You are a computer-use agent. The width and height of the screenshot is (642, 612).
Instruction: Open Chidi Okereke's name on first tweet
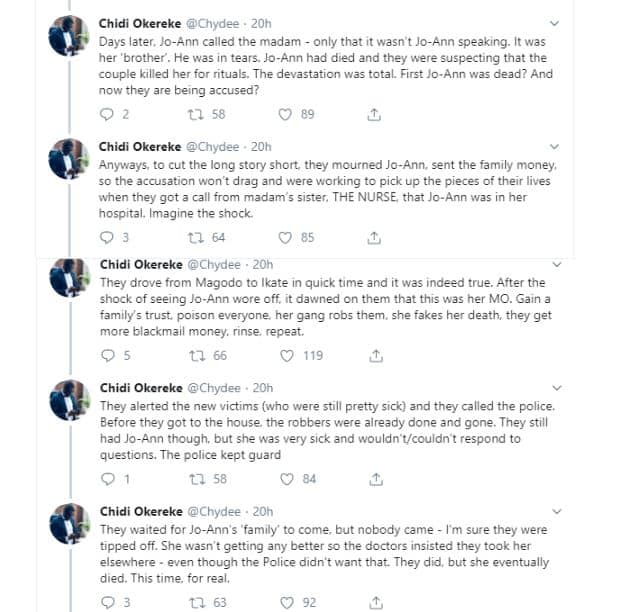coord(139,23)
